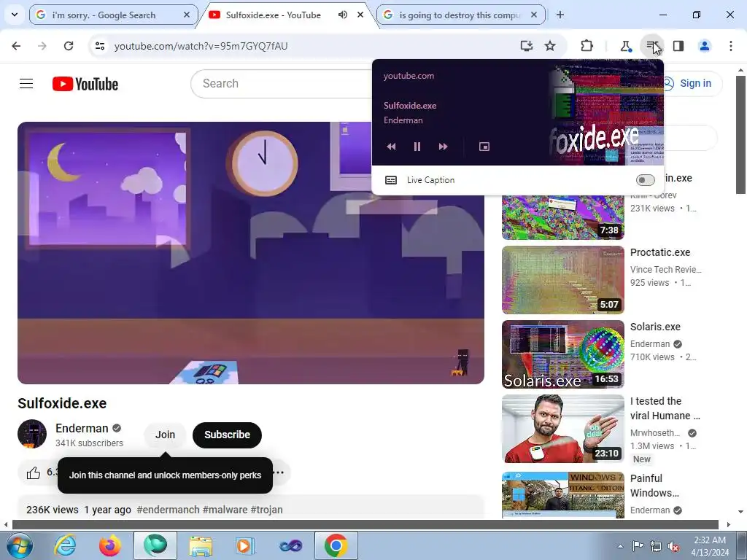The width and height of the screenshot is (747, 560).
Task: Open the Enderman channel name link
Action: pos(82,428)
